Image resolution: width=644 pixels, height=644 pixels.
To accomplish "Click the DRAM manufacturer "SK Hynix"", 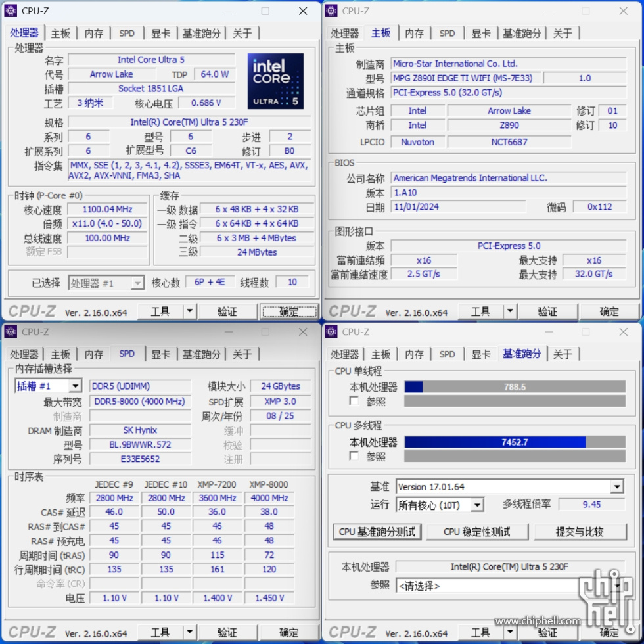I will 140,430.
